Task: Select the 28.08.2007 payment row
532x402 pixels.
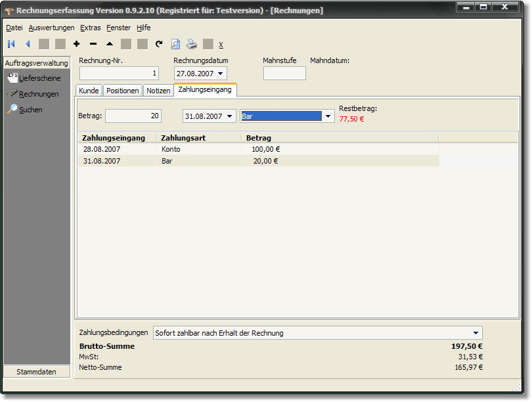Action: click(x=259, y=149)
